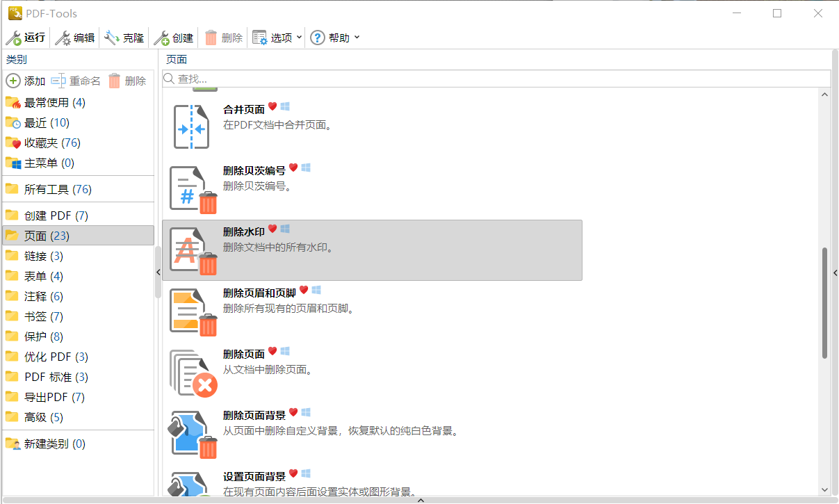This screenshot has width=839, height=504.
Task: Click the vertical scrollbar in tools list
Action: pyautogui.click(x=825, y=302)
